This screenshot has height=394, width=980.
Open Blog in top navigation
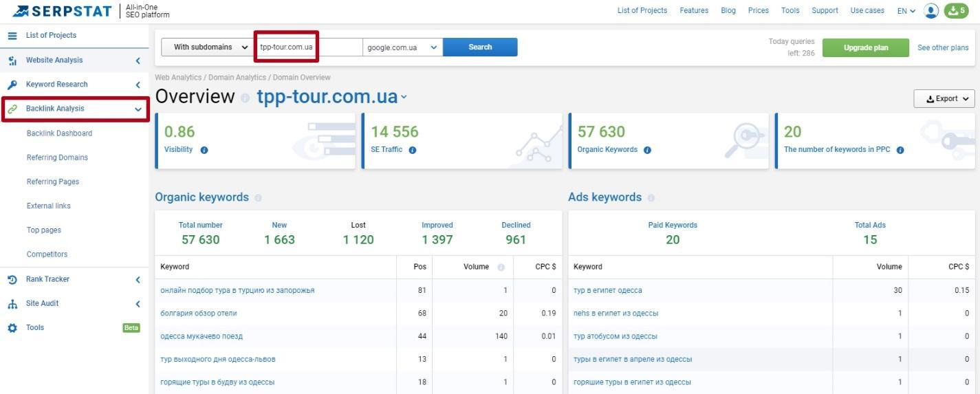728,10
